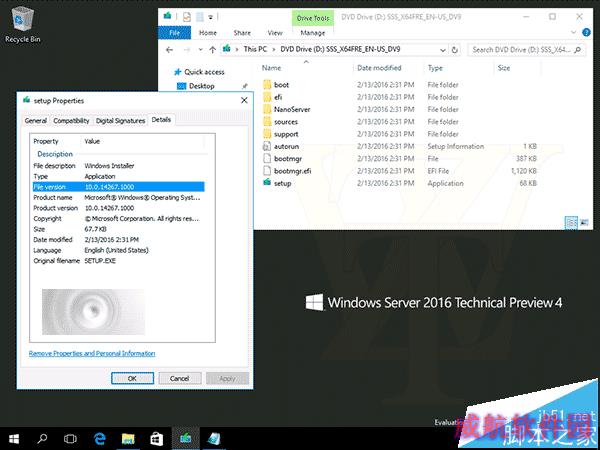600x450 pixels.
Task: Select the efi folder
Action: tap(278, 97)
